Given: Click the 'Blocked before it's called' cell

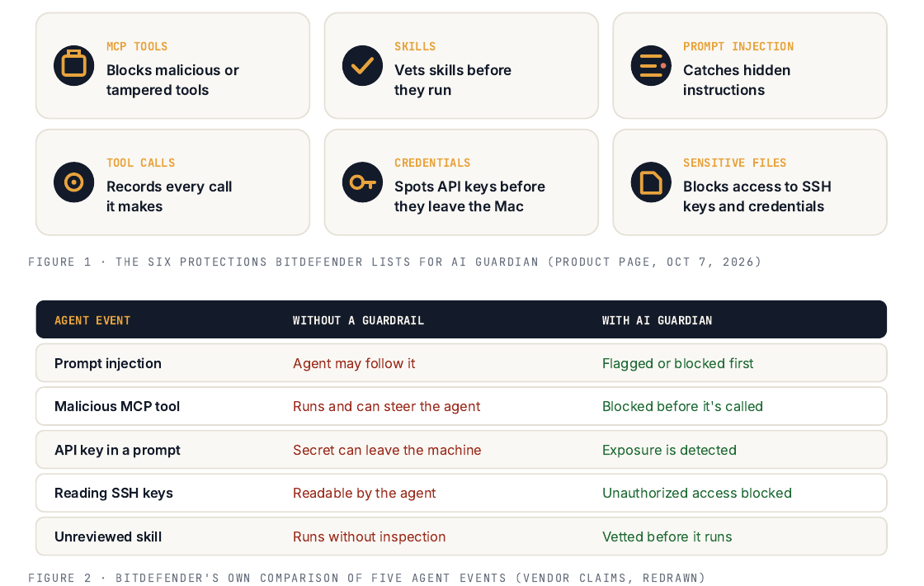Looking at the screenshot, I should pos(682,406).
